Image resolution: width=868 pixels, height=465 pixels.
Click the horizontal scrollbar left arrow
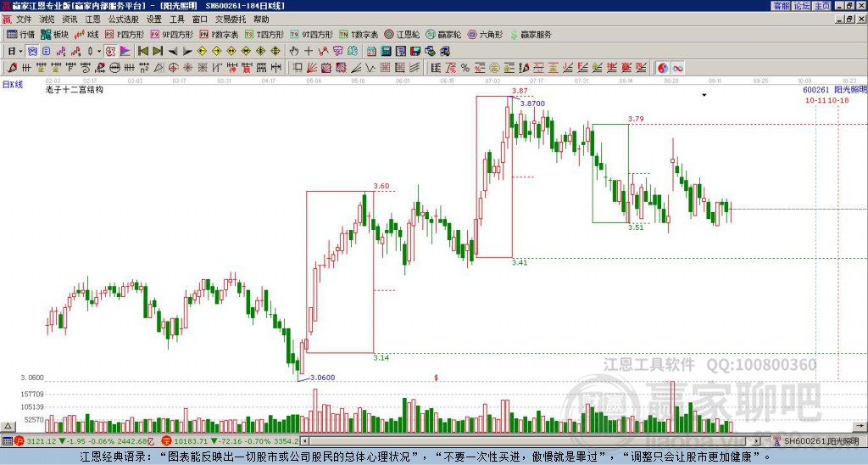[305, 441]
